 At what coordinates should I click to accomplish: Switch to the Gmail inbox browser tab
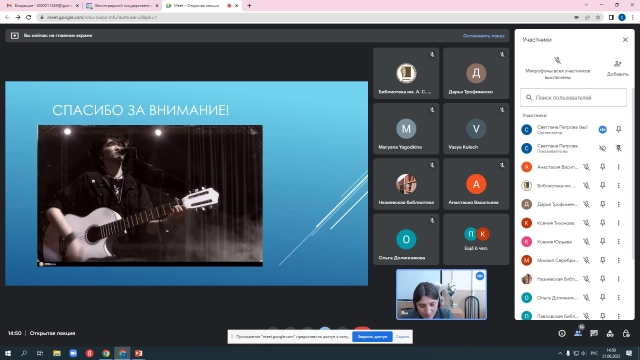(x=43, y=6)
